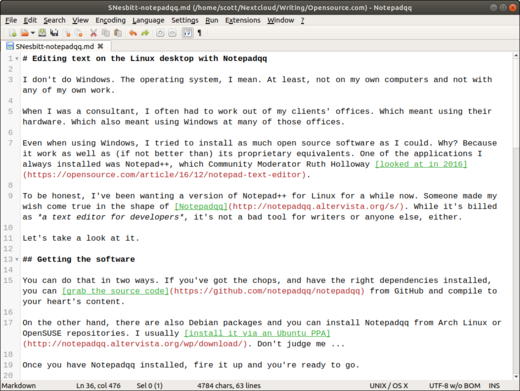This screenshot has width=520, height=391.
Task: Open the Language menu
Action: (x=148, y=20)
